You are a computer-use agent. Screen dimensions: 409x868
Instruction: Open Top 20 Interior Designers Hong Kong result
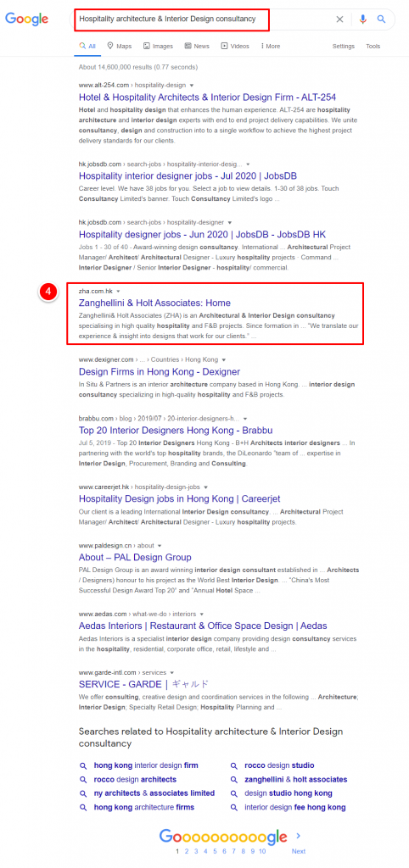(176, 430)
